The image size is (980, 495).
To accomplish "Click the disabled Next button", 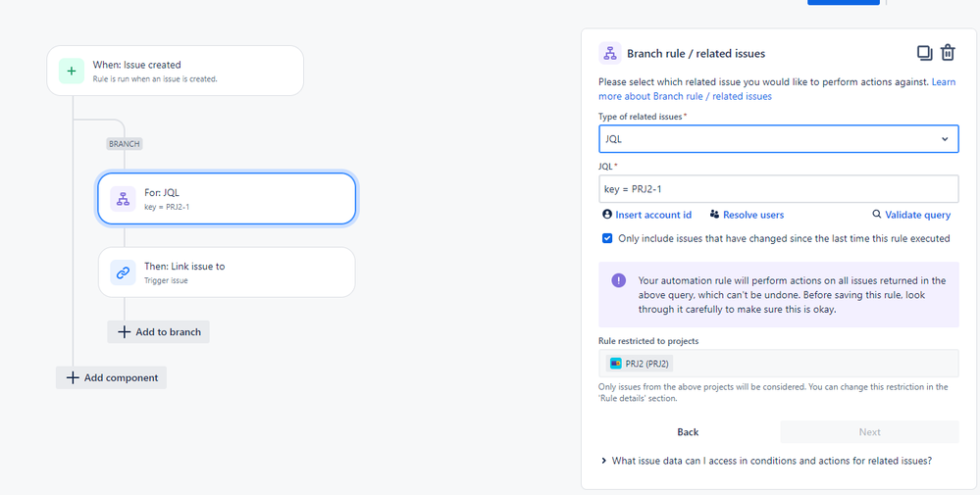I will [x=869, y=432].
